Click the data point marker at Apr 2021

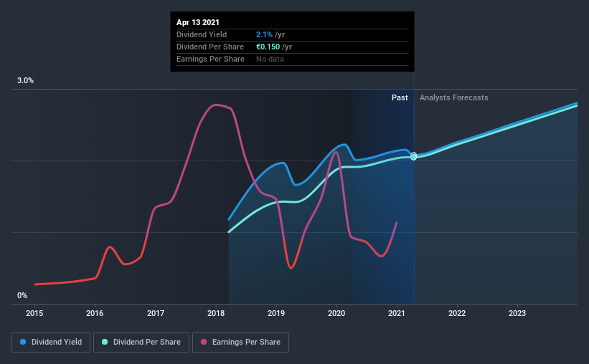point(413,156)
